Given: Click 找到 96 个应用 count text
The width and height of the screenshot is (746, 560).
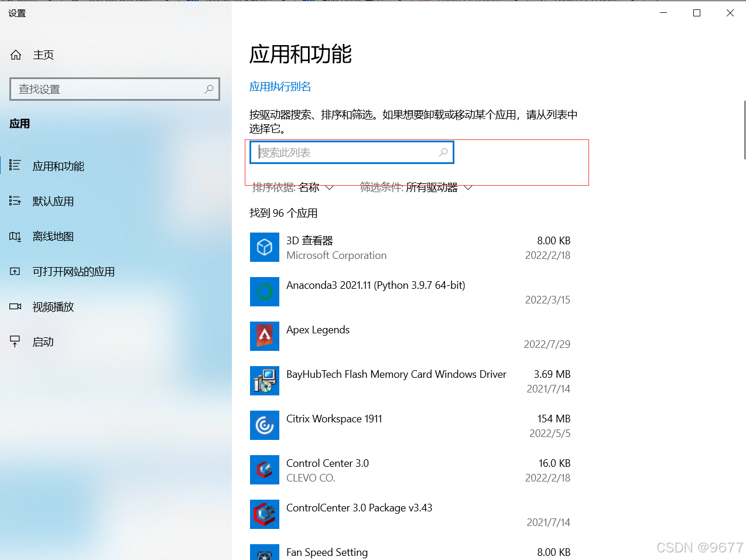Looking at the screenshot, I should point(283,213).
